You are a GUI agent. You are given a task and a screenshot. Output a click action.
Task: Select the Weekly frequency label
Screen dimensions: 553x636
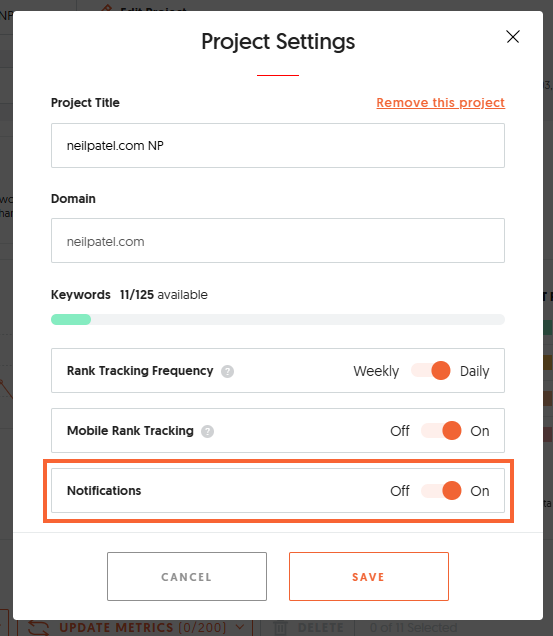point(376,371)
